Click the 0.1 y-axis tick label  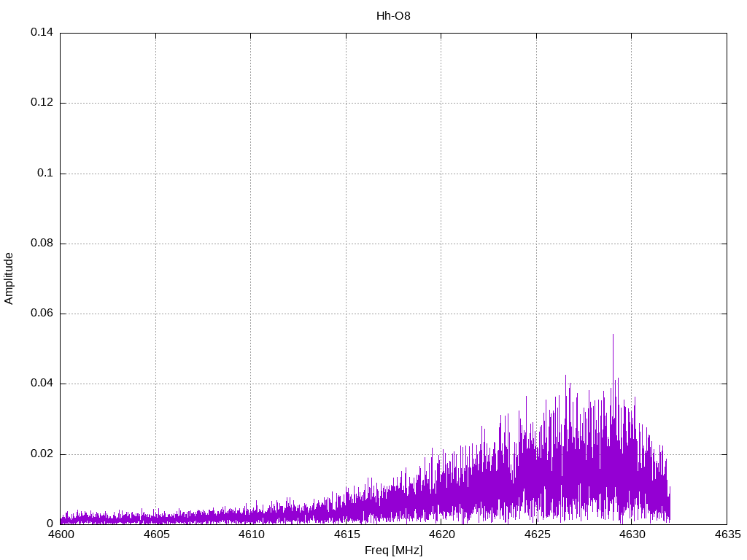pos(45,174)
